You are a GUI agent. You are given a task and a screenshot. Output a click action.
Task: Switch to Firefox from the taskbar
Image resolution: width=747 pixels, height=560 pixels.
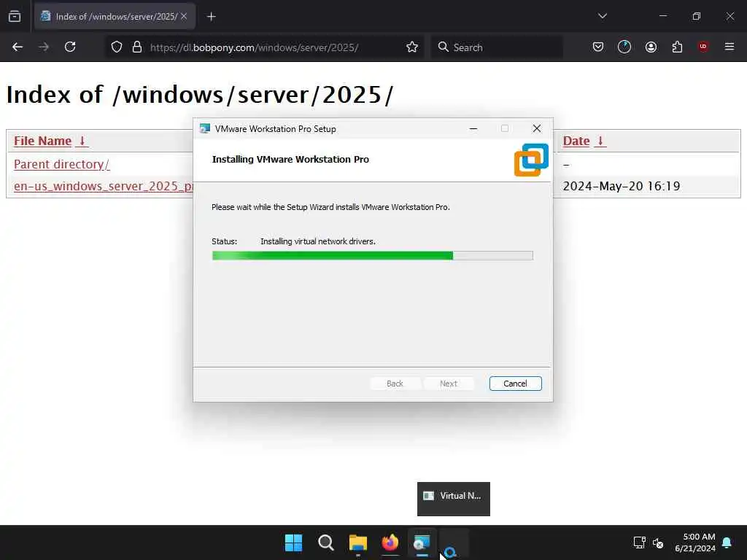[390, 542]
